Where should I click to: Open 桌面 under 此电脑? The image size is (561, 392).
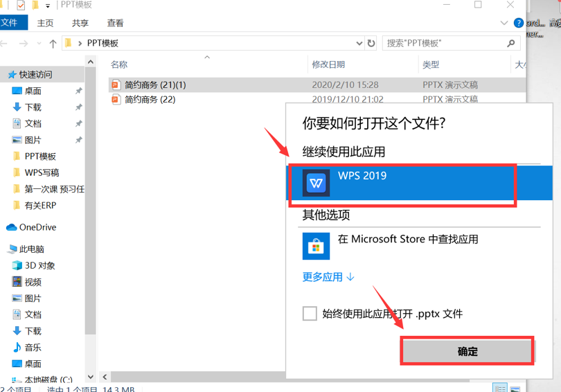pos(33,364)
